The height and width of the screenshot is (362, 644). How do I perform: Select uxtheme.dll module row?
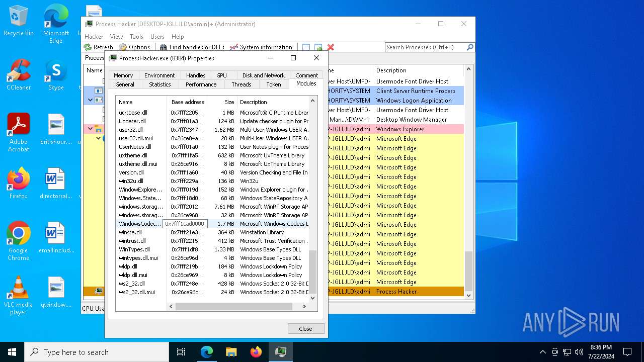[212, 155]
